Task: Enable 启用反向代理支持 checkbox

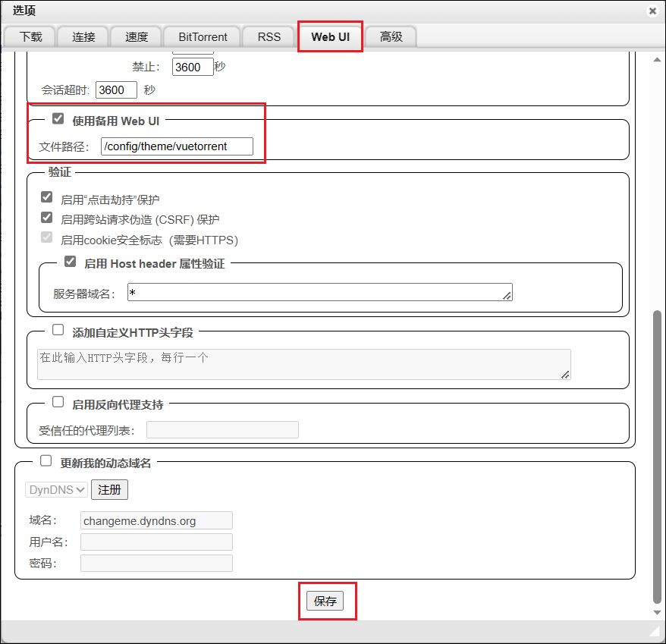Action: tap(58, 403)
